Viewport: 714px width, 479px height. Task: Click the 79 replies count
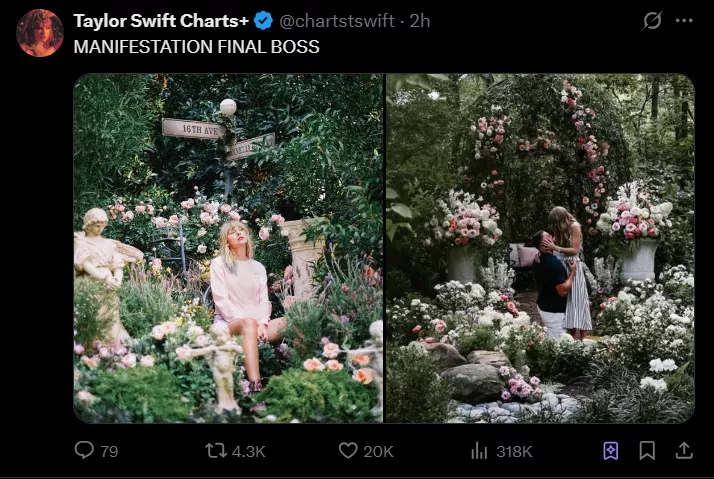tap(108, 452)
